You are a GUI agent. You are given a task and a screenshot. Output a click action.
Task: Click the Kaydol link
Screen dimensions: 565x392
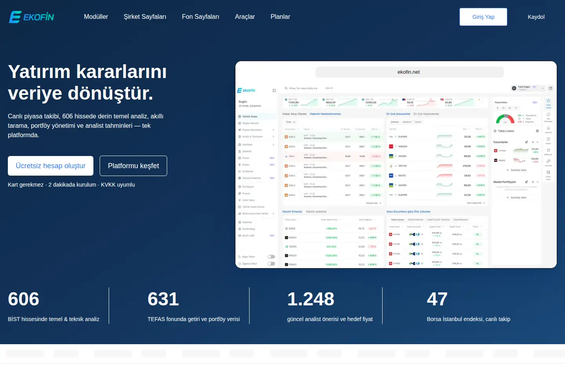(536, 17)
